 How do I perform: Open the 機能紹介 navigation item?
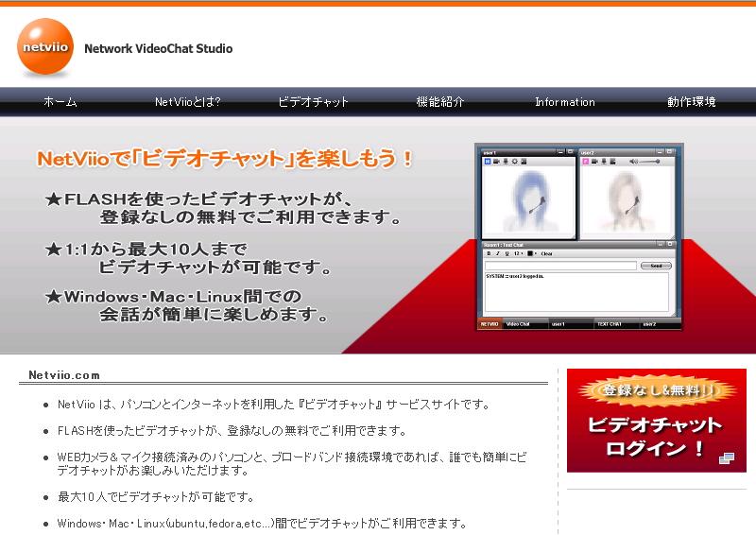click(x=440, y=102)
